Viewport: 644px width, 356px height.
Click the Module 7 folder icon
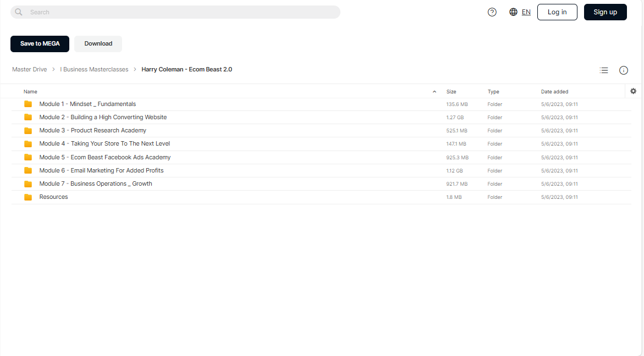28,183
